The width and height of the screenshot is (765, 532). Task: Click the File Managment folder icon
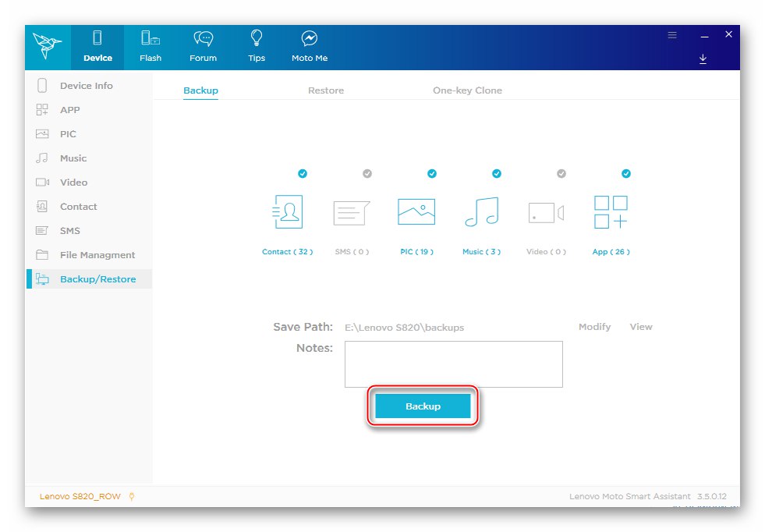[42, 255]
